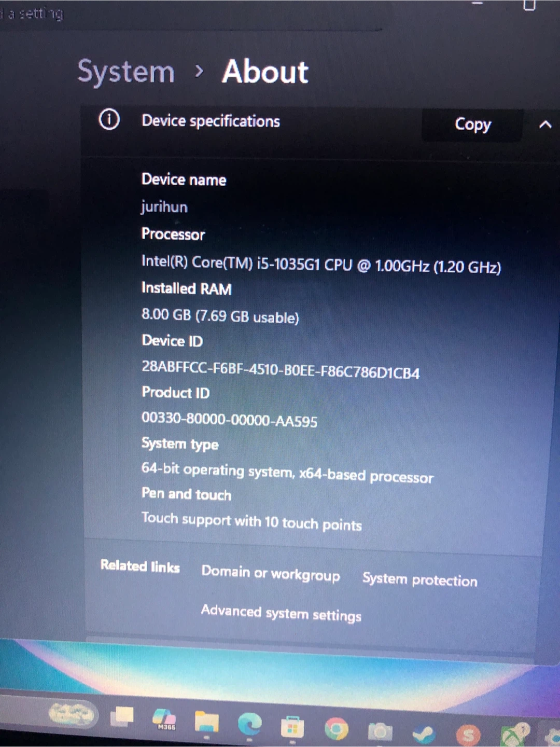The width and height of the screenshot is (560, 747).
Task: Open the System protection link
Action: [419, 579]
